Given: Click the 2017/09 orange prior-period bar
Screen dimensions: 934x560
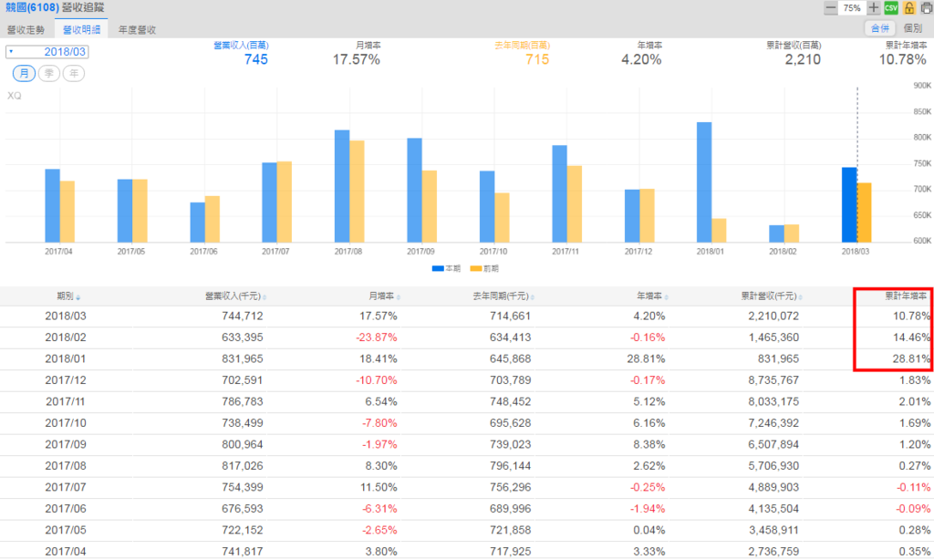Looking at the screenshot, I should tap(430, 207).
